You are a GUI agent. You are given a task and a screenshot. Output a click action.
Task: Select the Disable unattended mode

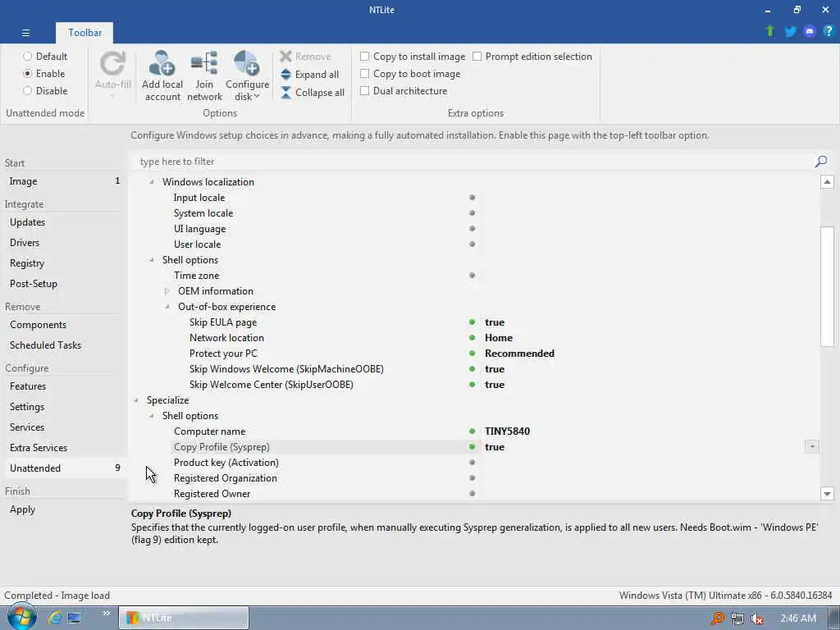tap(45, 90)
